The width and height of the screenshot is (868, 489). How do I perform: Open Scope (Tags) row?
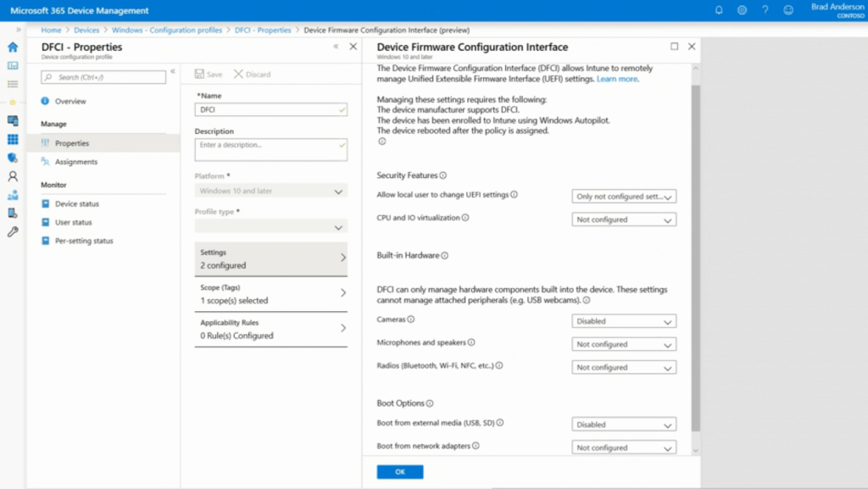[270, 294]
